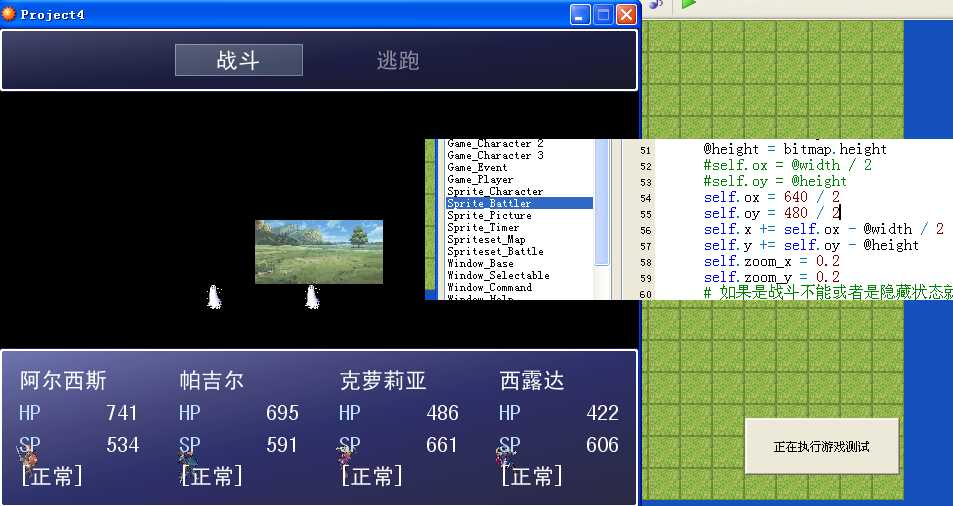This screenshot has width=953, height=506.
Task: Select Window_Selectable in script list
Action: pyautogui.click(x=498, y=276)
